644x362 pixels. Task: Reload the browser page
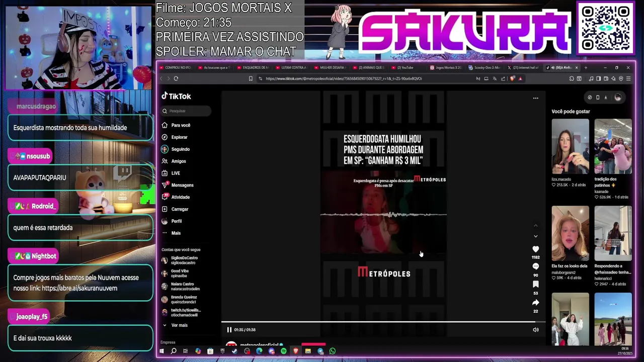pos(176,78)
